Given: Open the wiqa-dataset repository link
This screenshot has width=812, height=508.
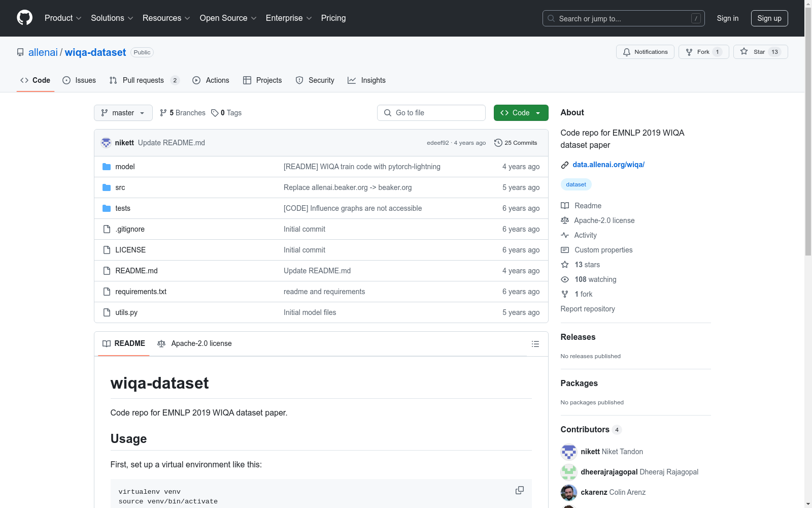Looking at the screenshot, I should pyautogui.click(x=95, y=52).
